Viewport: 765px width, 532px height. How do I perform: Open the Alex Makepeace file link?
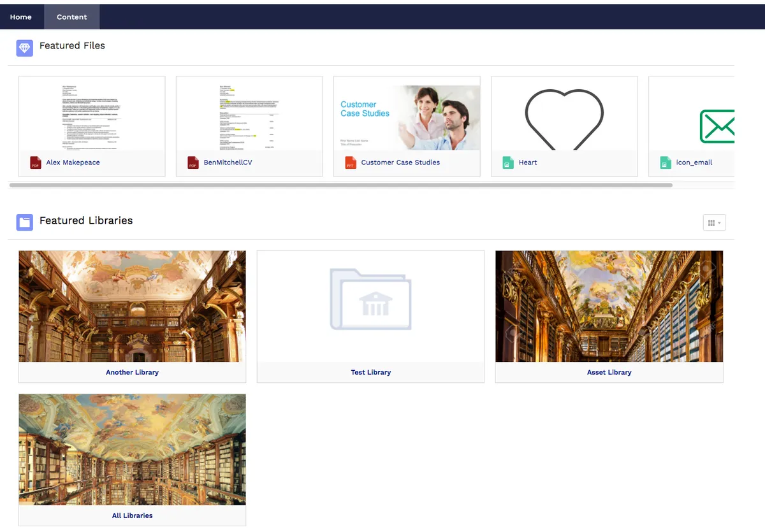[x=73, y=162]
